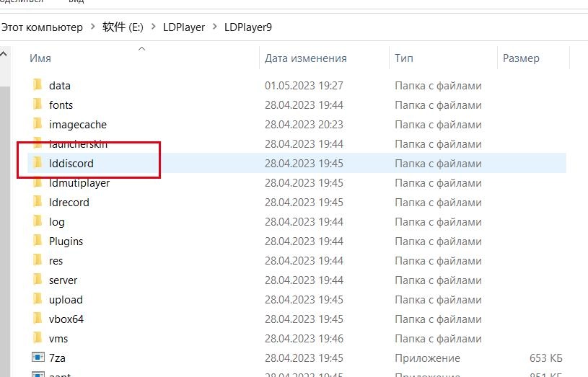The image size is (588, 377).
Task: Go to Этот компьютер in breadcrumb
Action: 42,27
